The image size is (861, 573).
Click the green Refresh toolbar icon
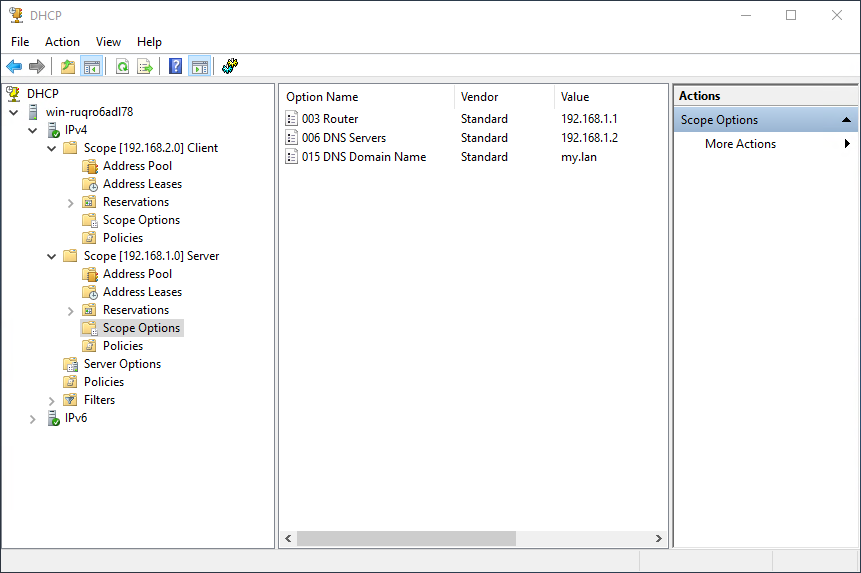pyautogui.click(x=122, y=67)
